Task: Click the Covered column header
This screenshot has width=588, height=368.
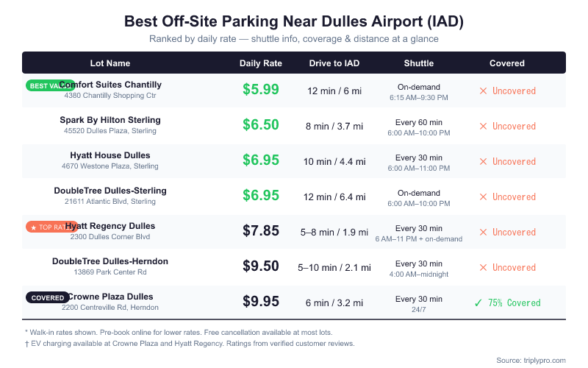Action: (507, 63)
